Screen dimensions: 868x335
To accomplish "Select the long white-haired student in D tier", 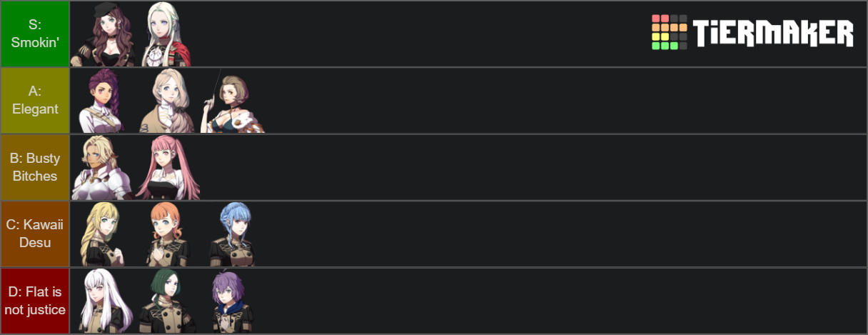I will click(x=102, y=301).
